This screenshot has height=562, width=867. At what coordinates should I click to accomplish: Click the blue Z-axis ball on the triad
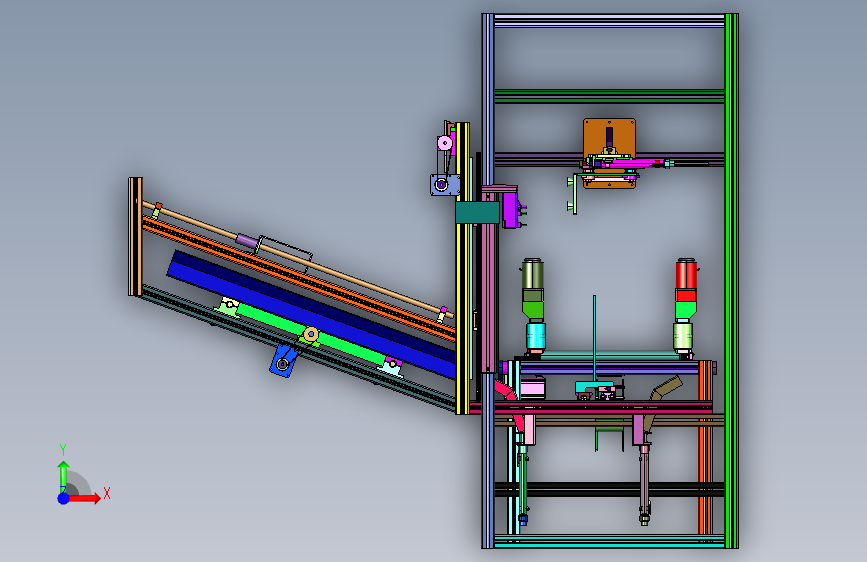[64, 498]
